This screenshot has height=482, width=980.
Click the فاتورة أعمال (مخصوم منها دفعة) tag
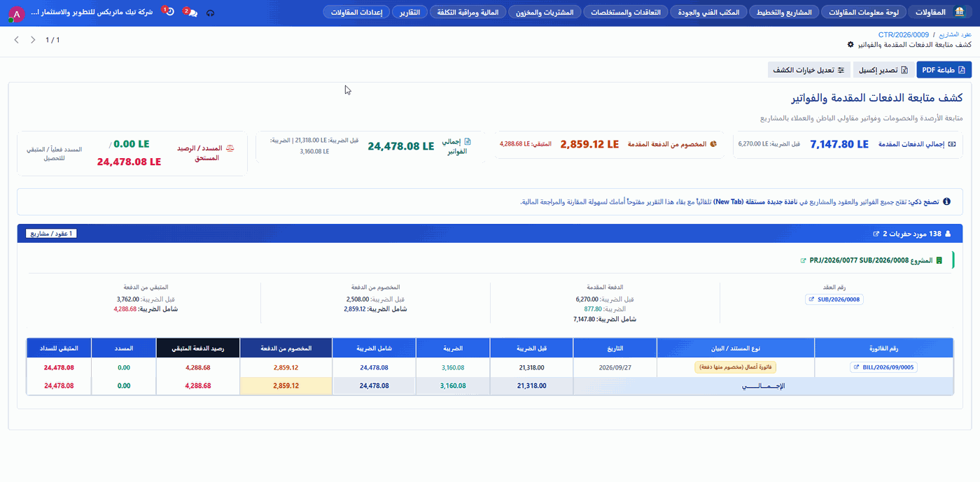[x=736, y=367]
